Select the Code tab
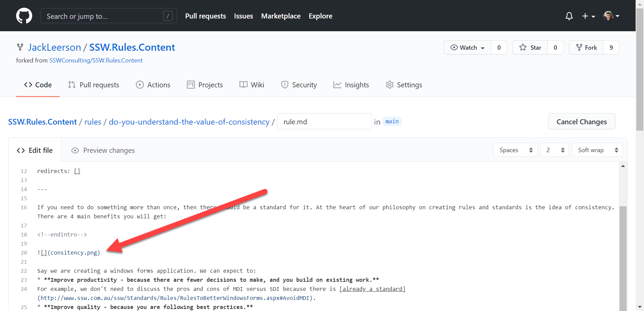The width and height of the screenshot is (644, 311). click(38, 85)
